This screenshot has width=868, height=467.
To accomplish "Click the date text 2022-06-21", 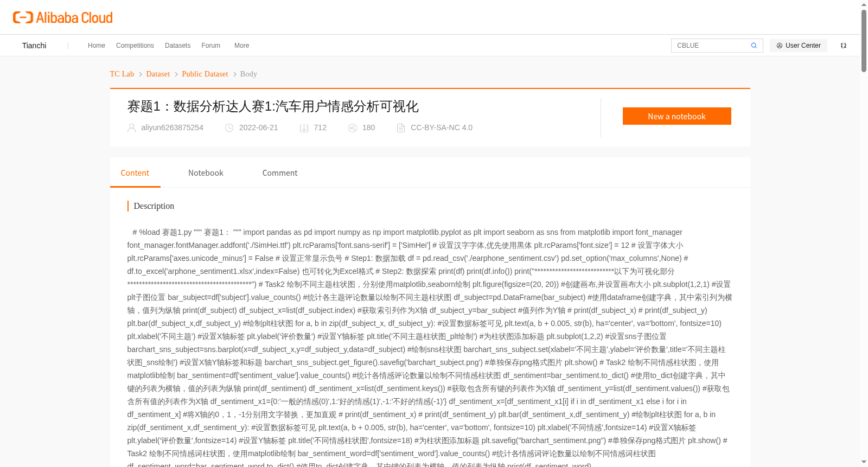I will coord(258,127).
